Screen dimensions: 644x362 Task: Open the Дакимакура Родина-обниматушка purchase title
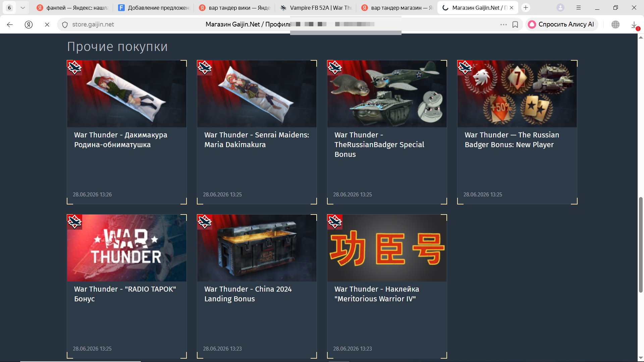(x=120, y=140)
